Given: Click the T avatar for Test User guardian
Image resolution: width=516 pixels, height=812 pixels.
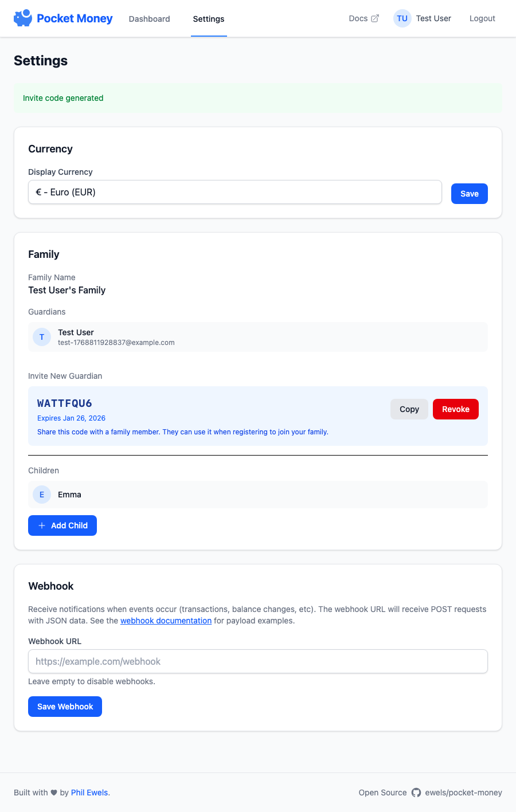Looking at the screenshot, I should 42,337.
